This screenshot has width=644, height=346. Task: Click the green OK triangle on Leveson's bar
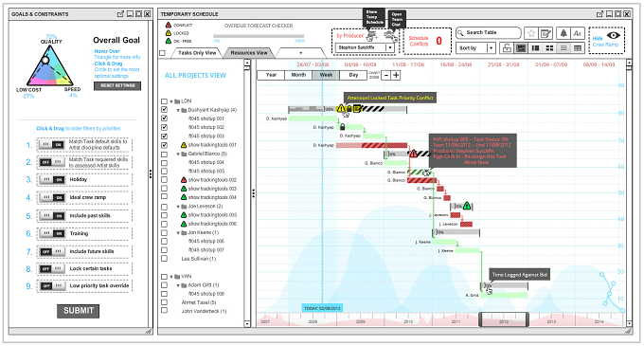(x=467, y=206)
